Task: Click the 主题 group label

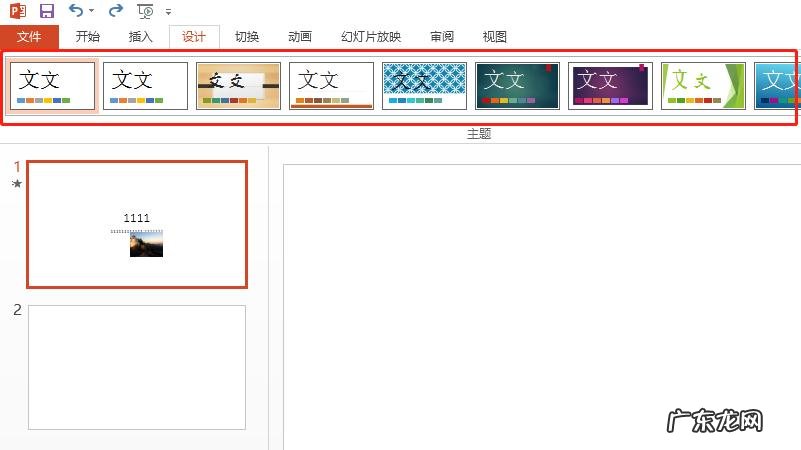Action: coord(479,134)
